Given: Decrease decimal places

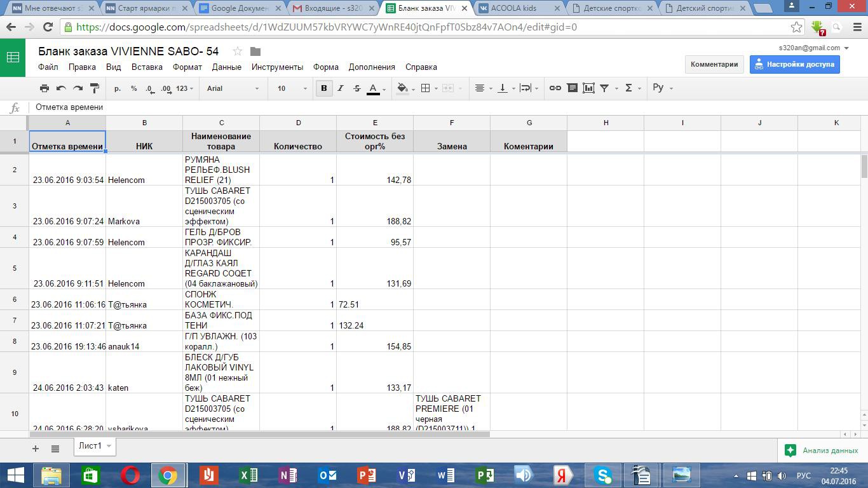Looking at the screenshot, I should 149,88.
